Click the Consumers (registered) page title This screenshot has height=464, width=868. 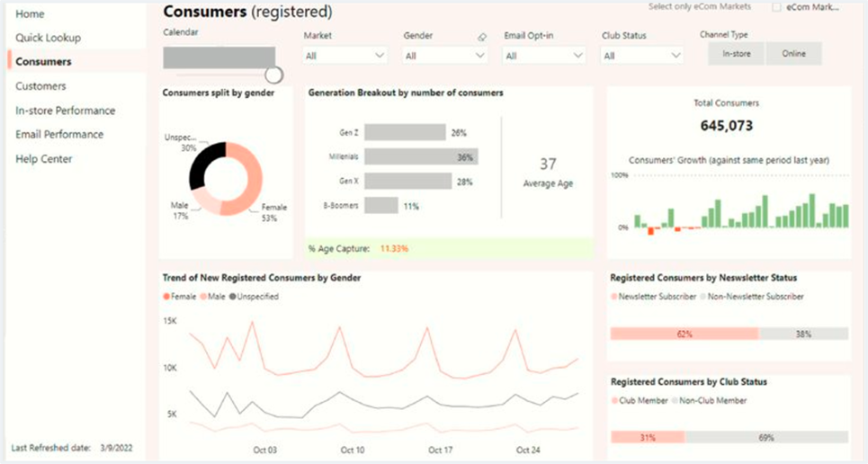[247, 11]
